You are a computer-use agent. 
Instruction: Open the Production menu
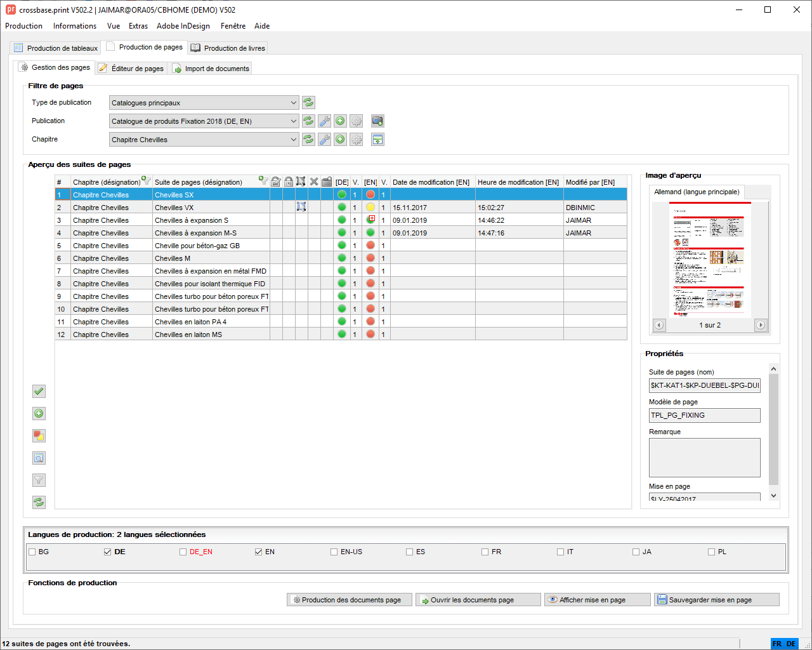click(23, 26)
